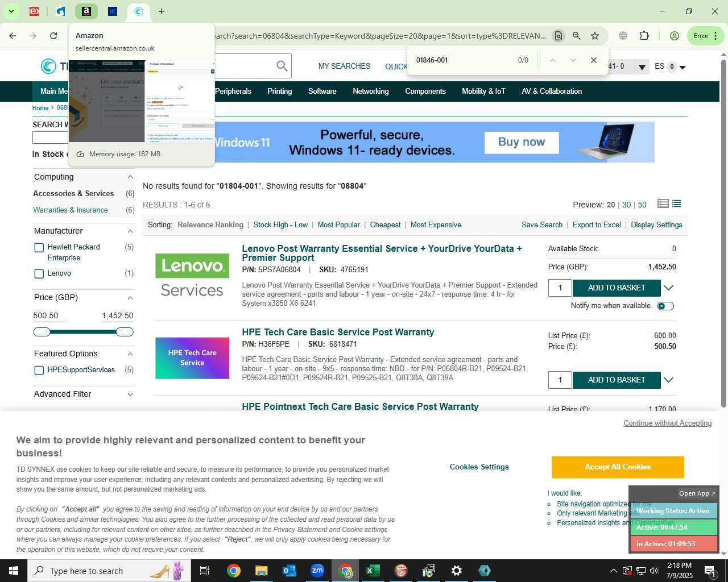
Task: Open MY SEARCHES menu
Action: 344,66
